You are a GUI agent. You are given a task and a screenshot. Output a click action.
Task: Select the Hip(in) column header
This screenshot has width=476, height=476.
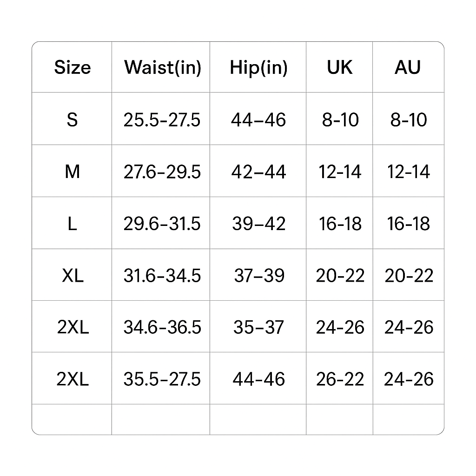coord(258,67)
